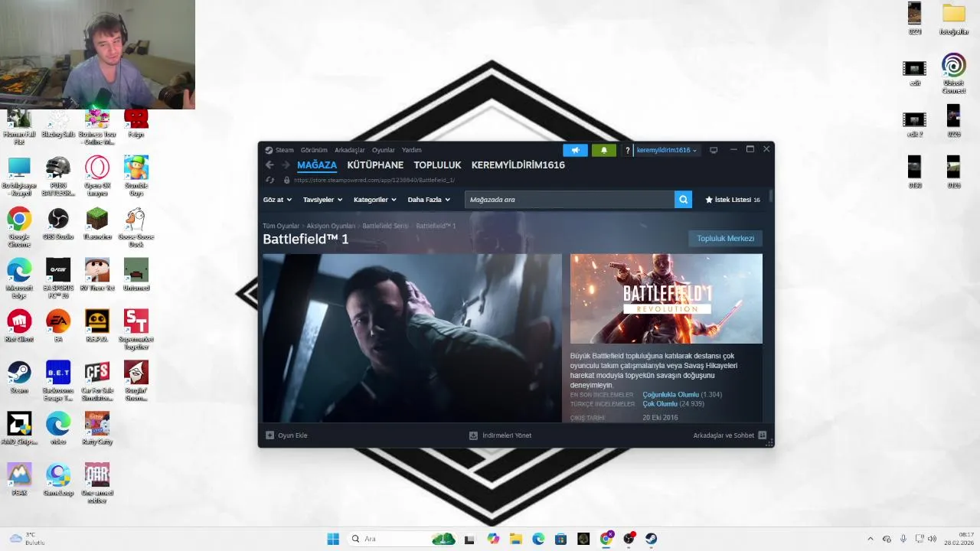The width and height of the screenshot is (980, 551).
Task: Open Microsoft Store from the taskbar
Action: (560, 539)
